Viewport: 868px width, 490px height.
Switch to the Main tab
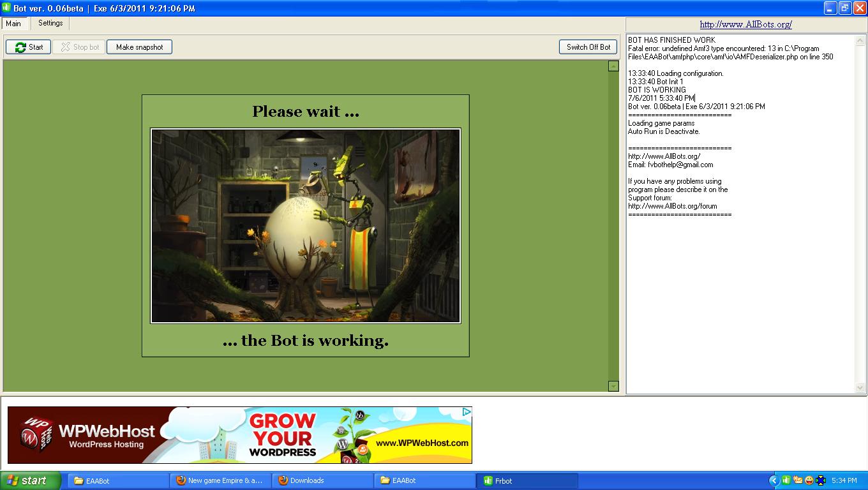[13, 24]
